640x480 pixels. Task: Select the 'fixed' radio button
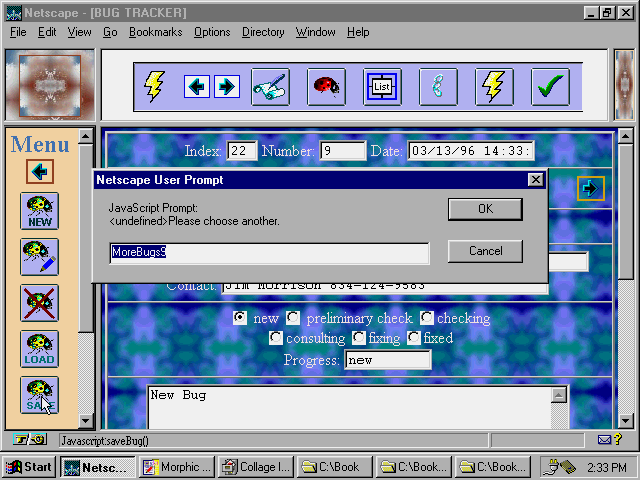click(x=414, y=338)
